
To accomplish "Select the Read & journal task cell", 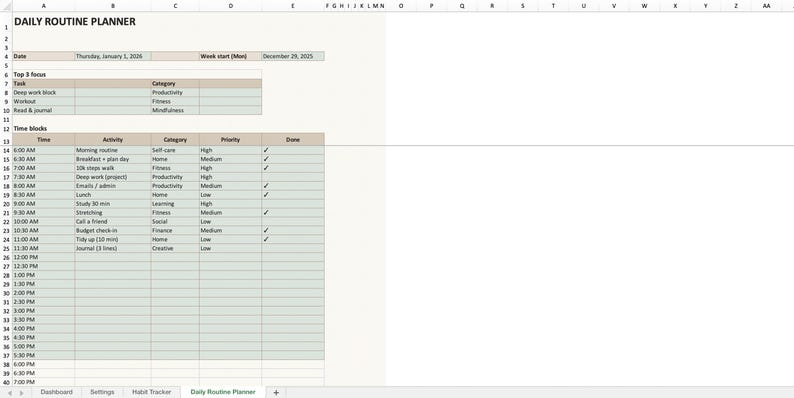I will click(44, 110).
